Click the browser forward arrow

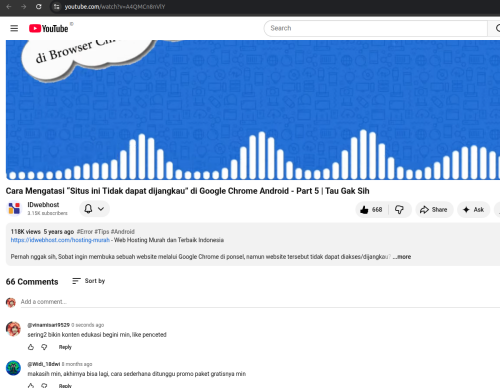(24, 7)
